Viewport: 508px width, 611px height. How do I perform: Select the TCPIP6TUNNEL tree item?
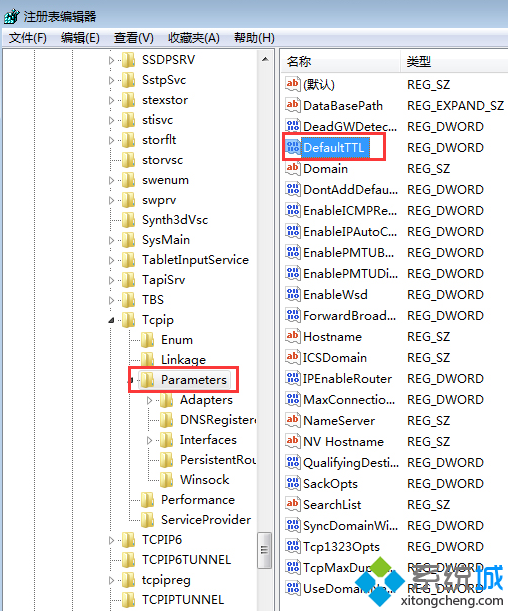point(186,560)
